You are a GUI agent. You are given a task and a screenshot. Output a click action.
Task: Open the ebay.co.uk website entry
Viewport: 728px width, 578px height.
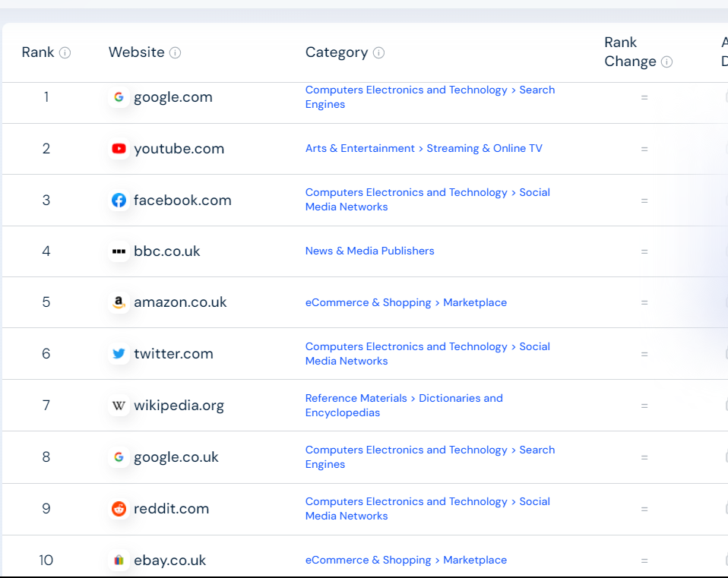point(169,561)
